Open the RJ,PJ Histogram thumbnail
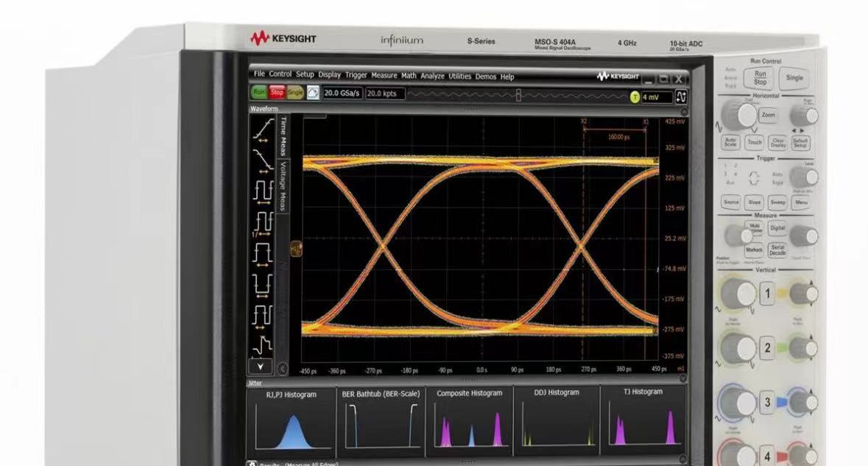This screenshot has height=466, width=868. 292,421
